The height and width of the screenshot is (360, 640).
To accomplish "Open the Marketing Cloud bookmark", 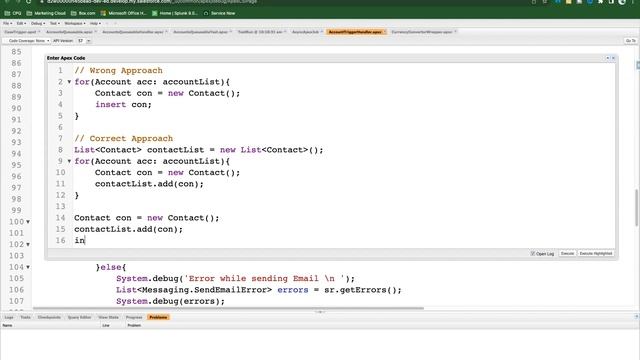I will click(x=46, y=13).
